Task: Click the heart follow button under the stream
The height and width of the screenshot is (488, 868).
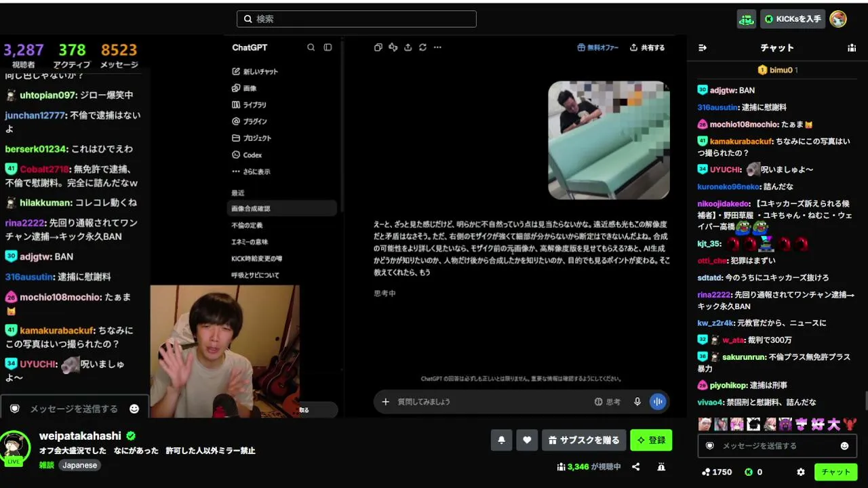Action: [527, 440]
